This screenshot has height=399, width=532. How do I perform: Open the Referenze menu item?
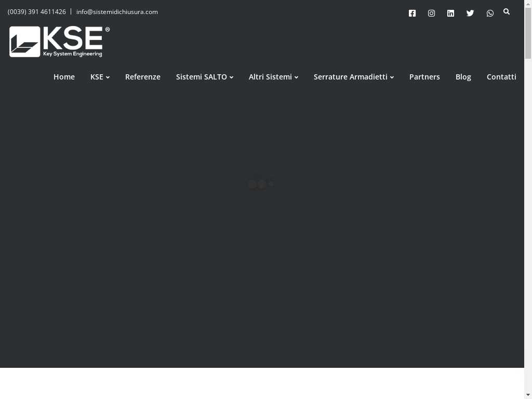(x=143, y=77)
